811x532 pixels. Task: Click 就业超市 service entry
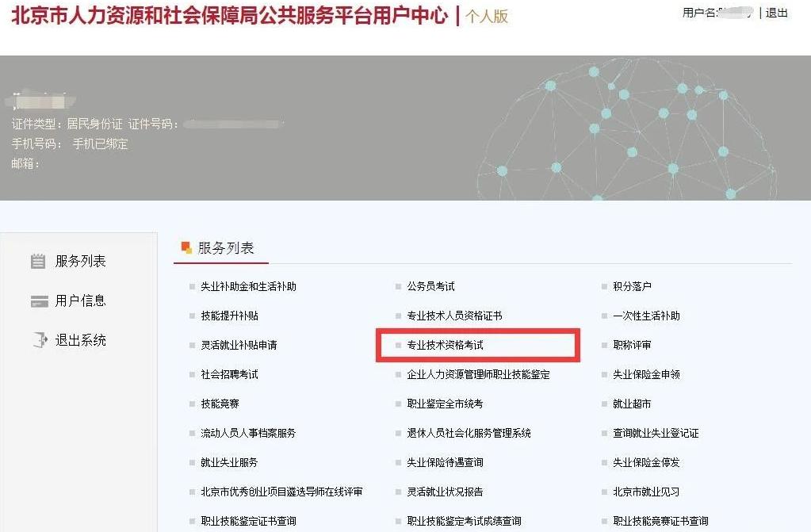click(x=625, y=404)
